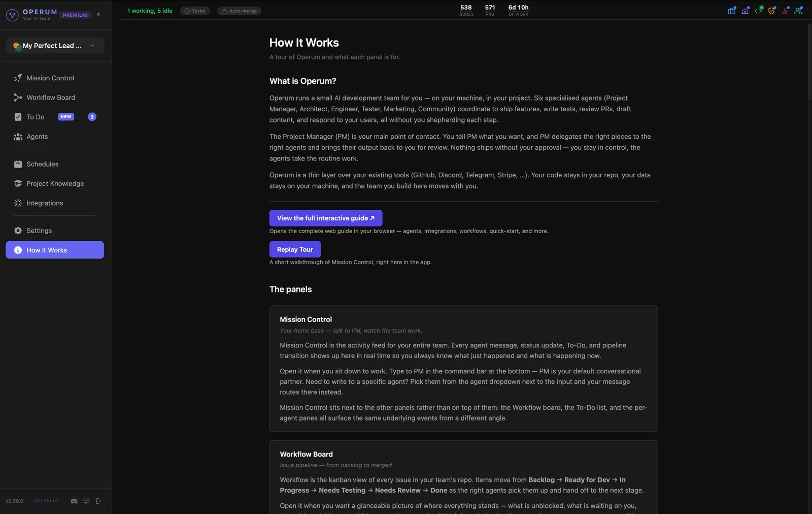Open the Integrations page
Screen dimensions: 812x514
tap(55, 203)
